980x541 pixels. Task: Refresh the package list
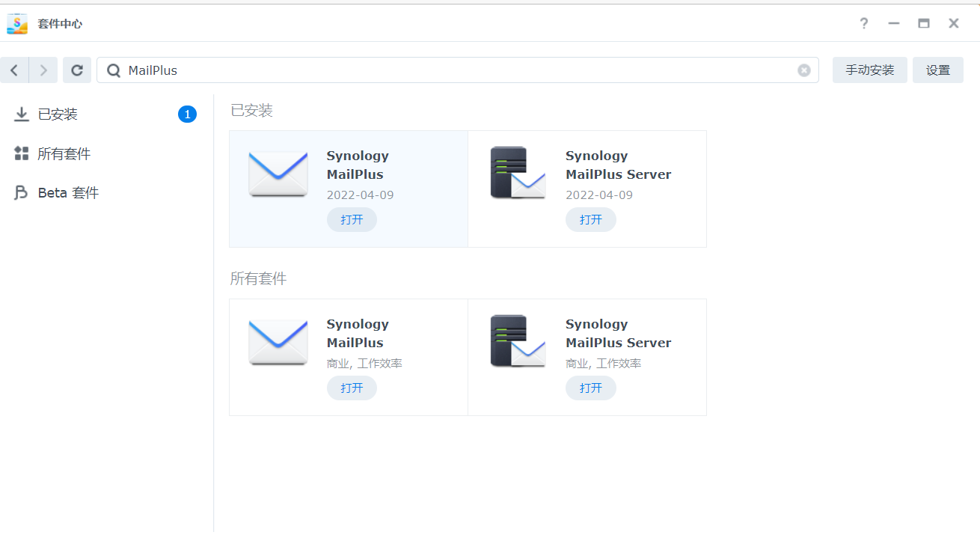click(x=77, y=70)
